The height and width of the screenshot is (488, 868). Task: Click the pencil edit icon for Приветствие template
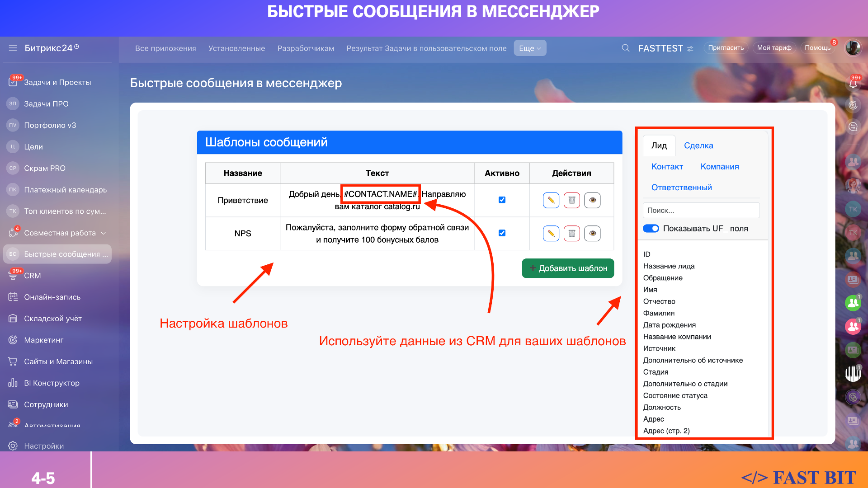[x=551, y=200]
